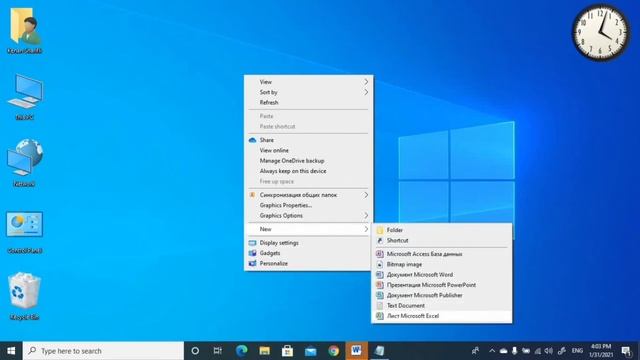Open the volume control in tray
This screenshot has width=640, height=360.
click(x=549, y=351)
